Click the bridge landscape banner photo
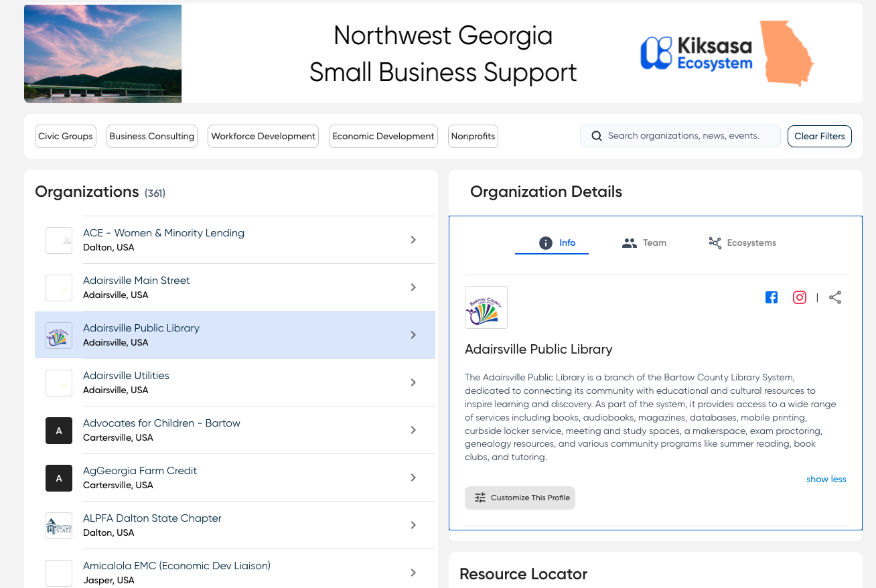The height and width of the screenshot is (588, 876). 103,54
